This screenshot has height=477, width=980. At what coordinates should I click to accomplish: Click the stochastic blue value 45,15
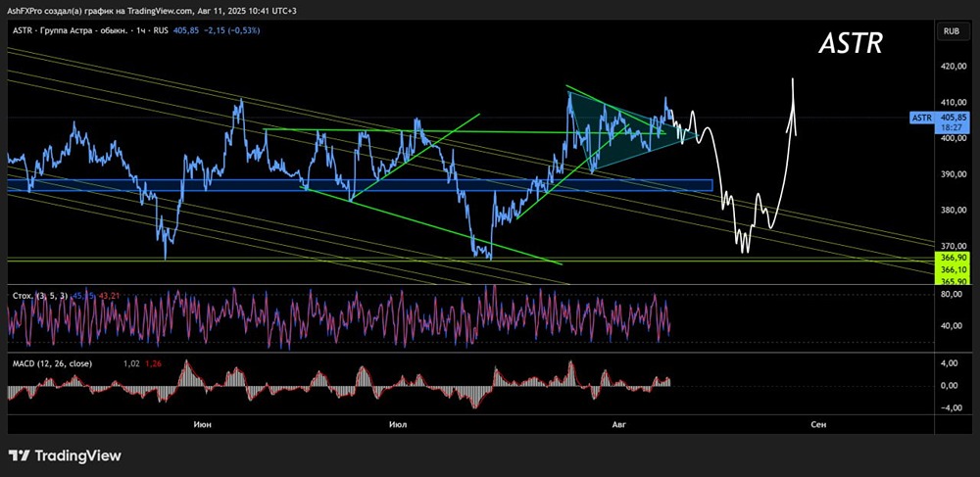coord(83,295)
